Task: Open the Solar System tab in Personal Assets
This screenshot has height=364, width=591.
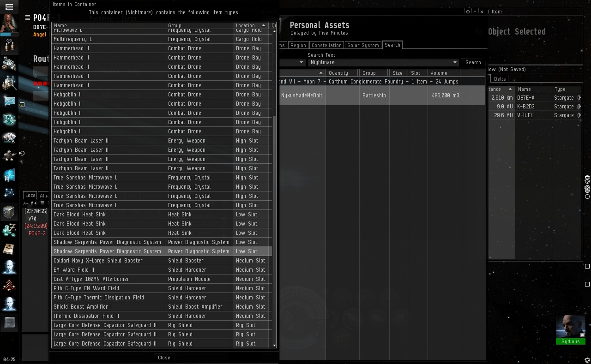Action: (363, 45)
